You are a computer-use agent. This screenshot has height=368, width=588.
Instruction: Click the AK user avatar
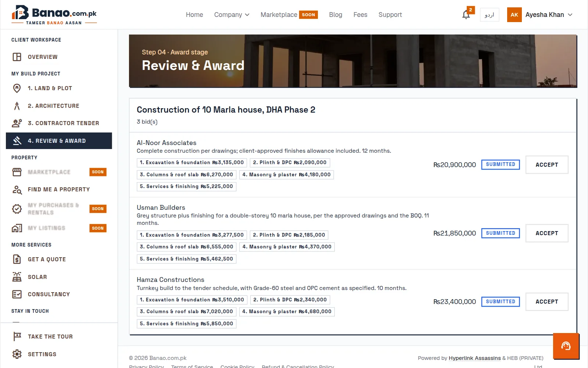(514, 15)
